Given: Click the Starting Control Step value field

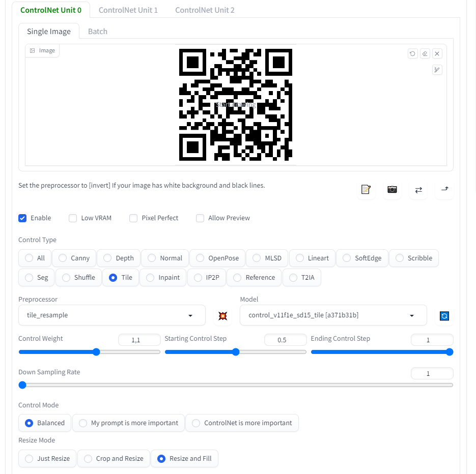Looking at the screenshot, I should tap(285, 340).
